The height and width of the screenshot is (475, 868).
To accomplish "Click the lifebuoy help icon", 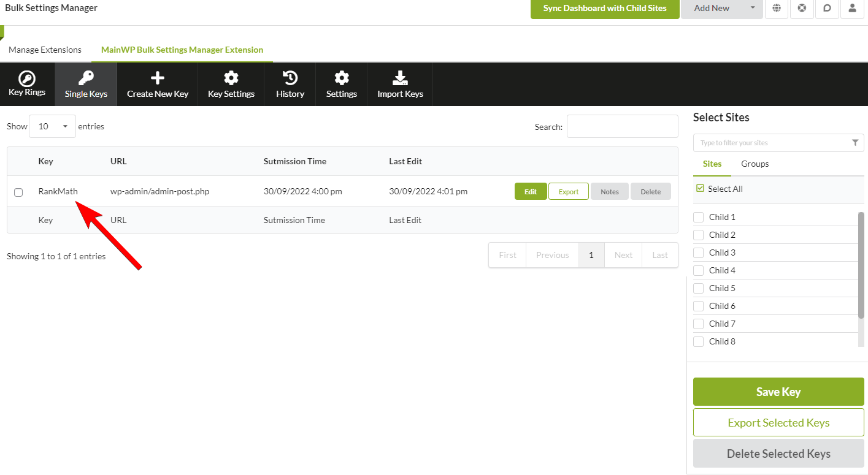I will point(802,9).
